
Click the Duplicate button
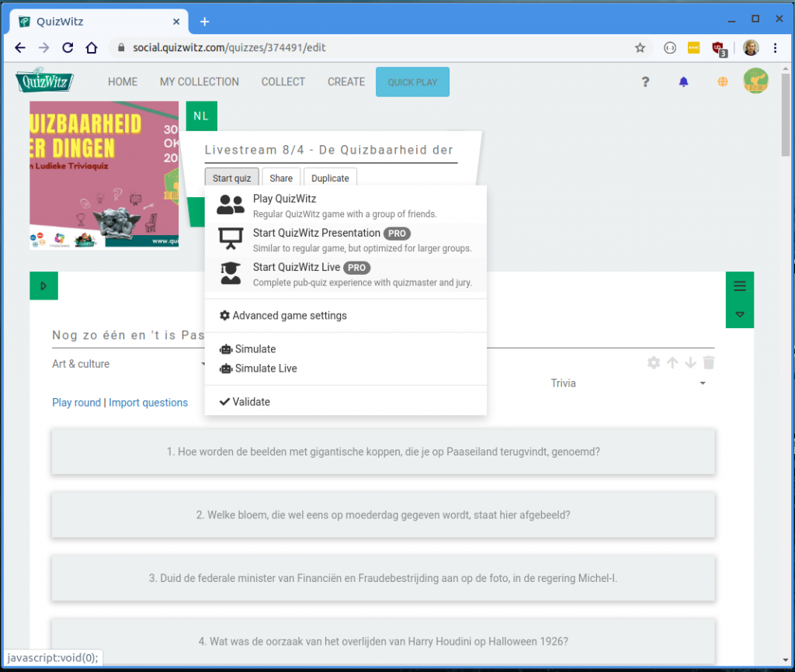click(x=330, y=178)
